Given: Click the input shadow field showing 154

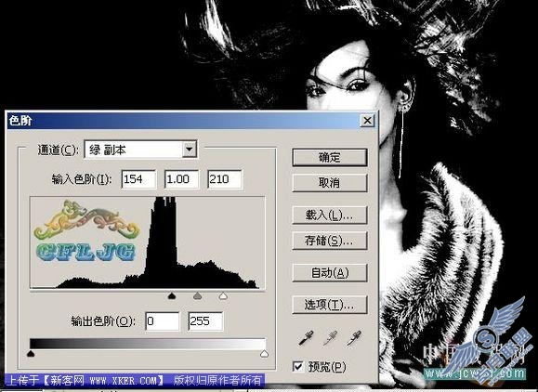Looking at the screenshot, I should coord(138,179).
